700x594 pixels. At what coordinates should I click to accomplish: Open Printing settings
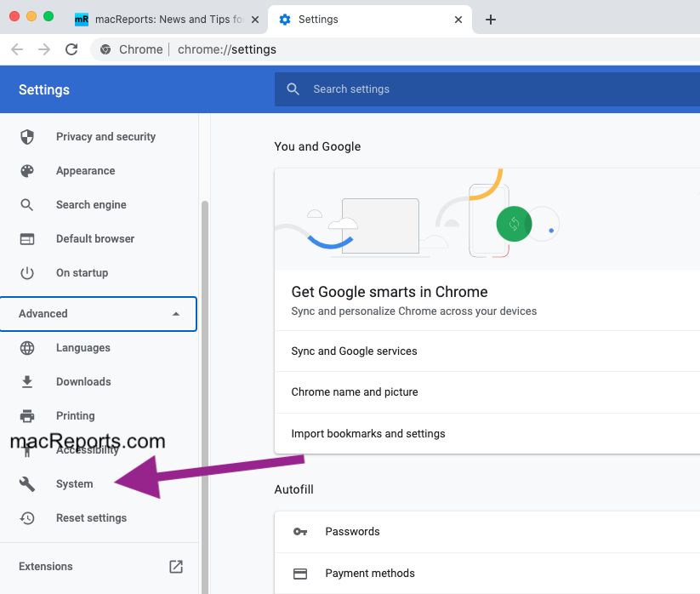click(100, 416)
